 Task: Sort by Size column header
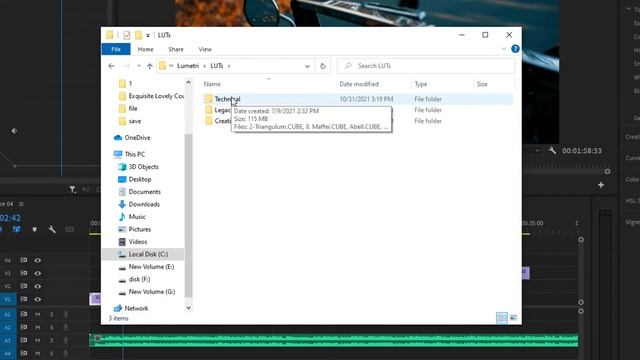coord(482,84)
